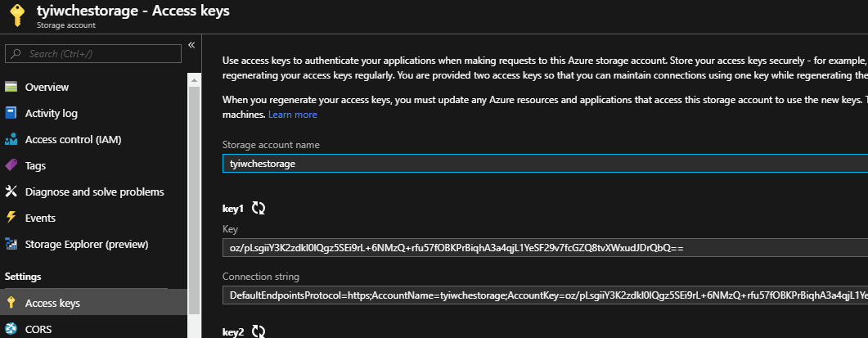Click the 'key2' label
The width and height of the screenshot is (868, 338).
[x=233, y=332]
